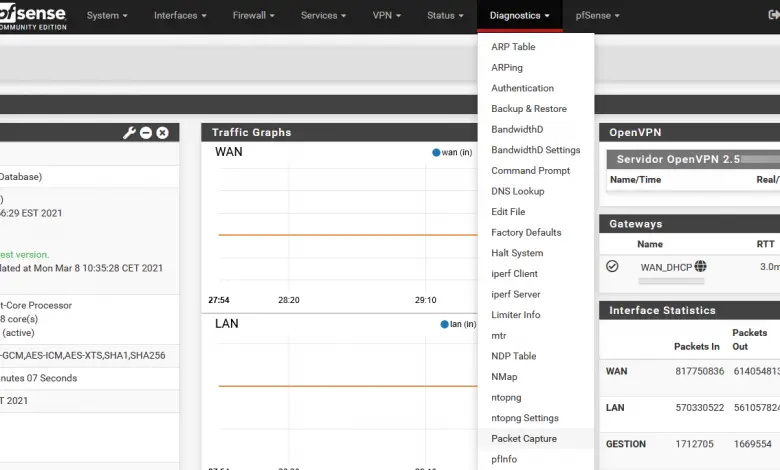
Task: Select Edit File entry
Action: (x=536, y=212)
